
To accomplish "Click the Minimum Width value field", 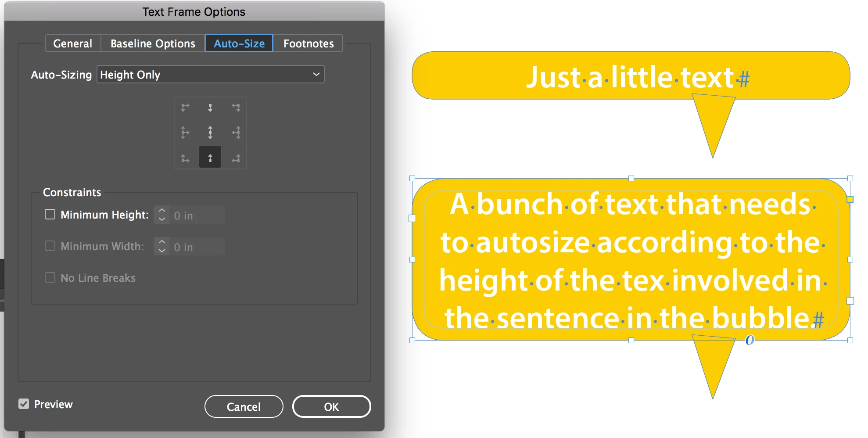I will tap(197, 246).
